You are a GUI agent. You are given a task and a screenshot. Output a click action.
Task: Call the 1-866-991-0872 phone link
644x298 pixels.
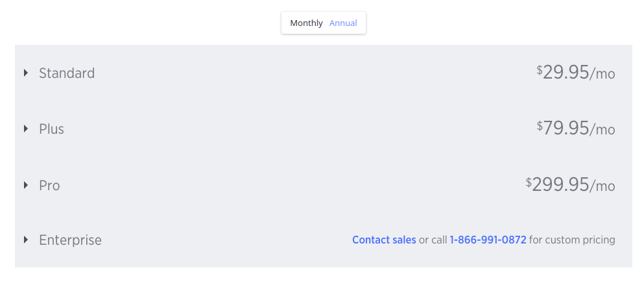pos(488,240)
